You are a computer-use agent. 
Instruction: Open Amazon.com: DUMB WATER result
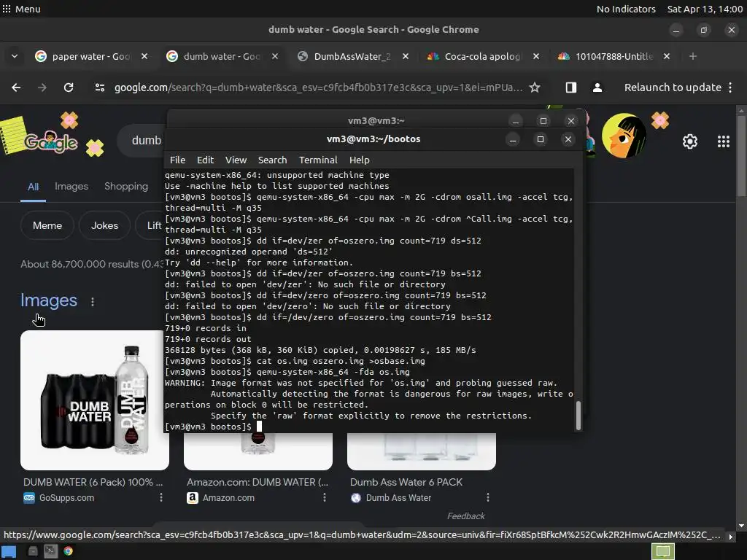[258, 482]
